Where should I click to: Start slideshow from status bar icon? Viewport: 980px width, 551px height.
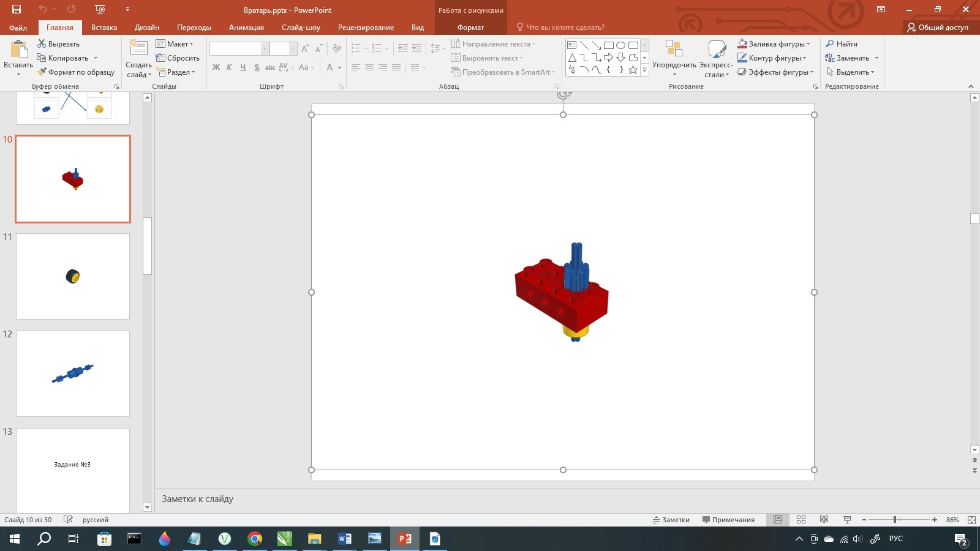pos(848,520)
